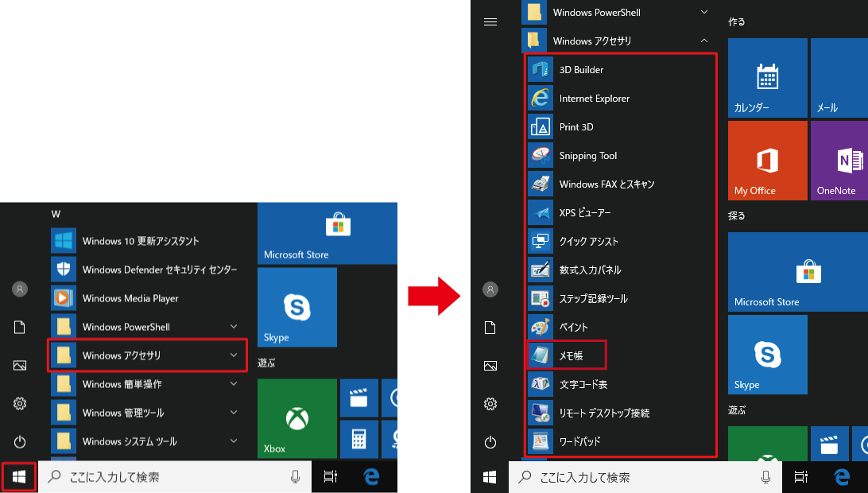This screenshot has height=493, width=868.
Task: Click the Power icon in the left Start menu
Action: 20,441
